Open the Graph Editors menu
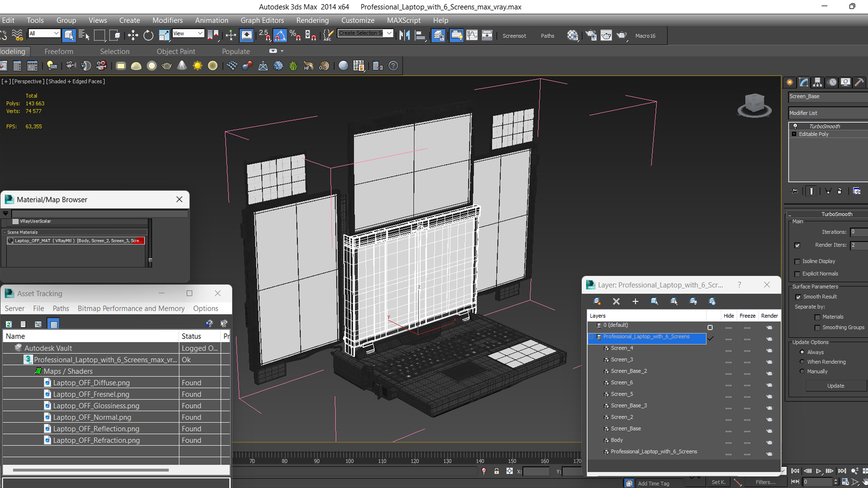 coord(262,20)
